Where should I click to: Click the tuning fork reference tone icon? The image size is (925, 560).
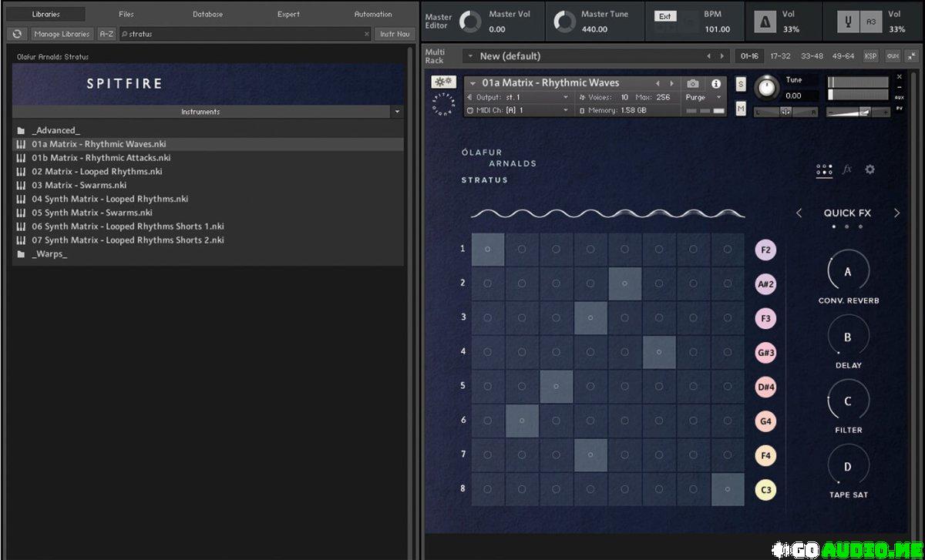tap(849, 22)
